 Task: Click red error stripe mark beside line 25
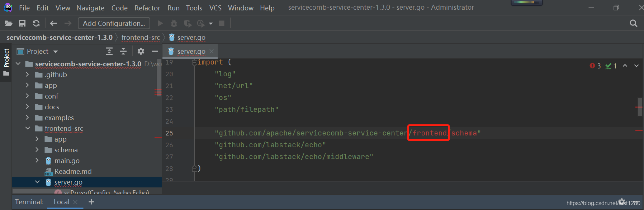(639, 130)
